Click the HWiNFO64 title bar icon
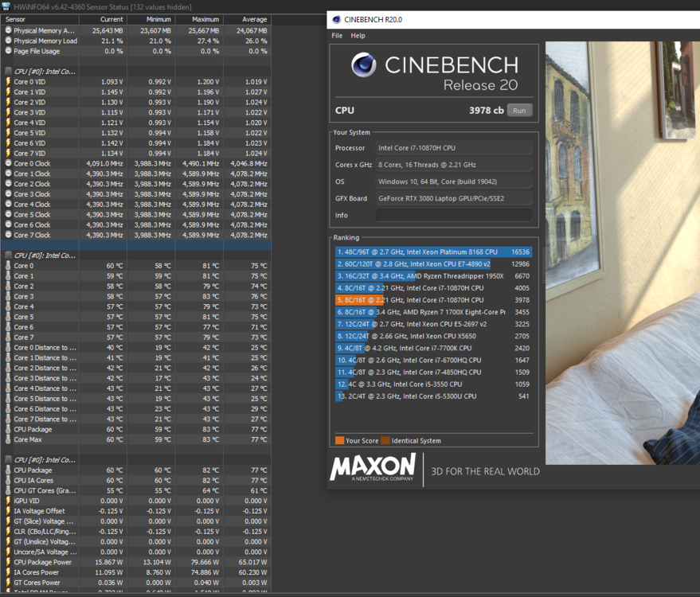 click(x=7, y=6)
